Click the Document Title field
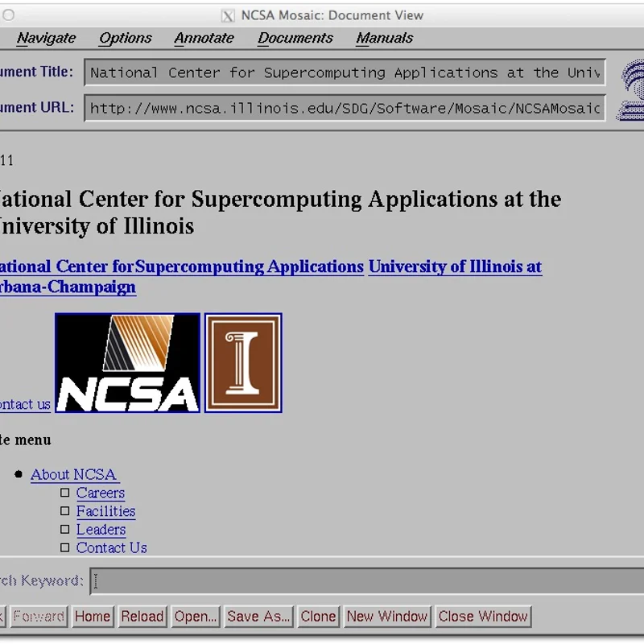This screenshot has width=644, height=644. (345, 72)
